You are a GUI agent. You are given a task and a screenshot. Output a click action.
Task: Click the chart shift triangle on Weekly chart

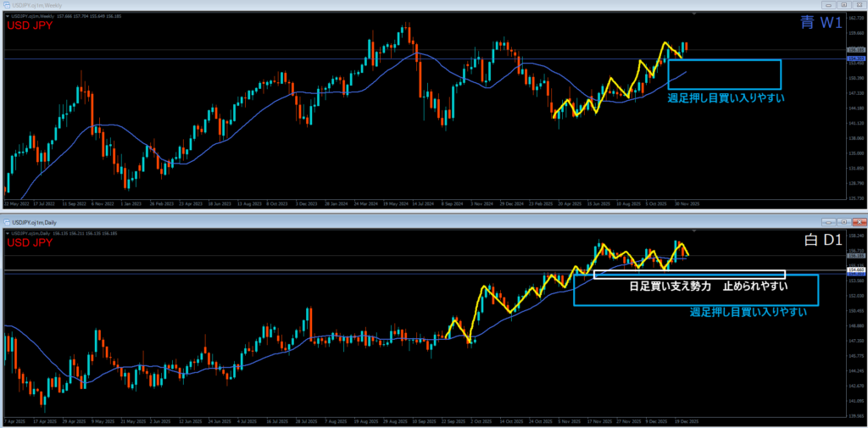(x=693, y=14)
